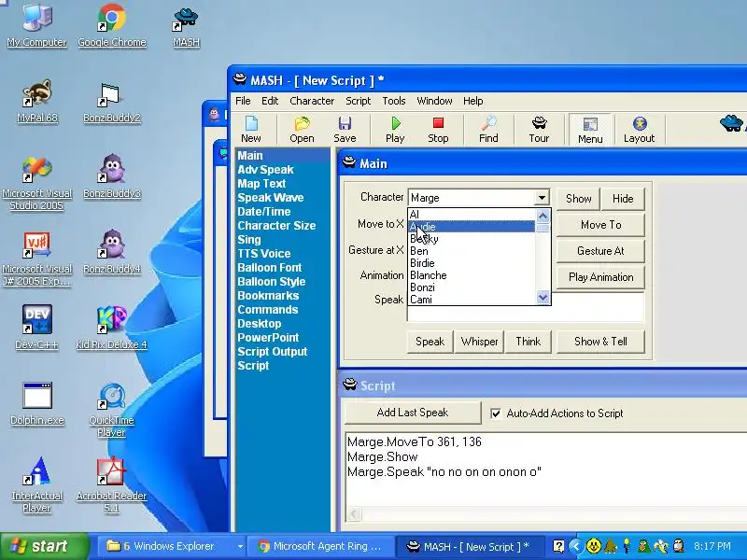Screen dimensions: 747x560
Task: Open the Script menu
Action: [x=358, y=101]
